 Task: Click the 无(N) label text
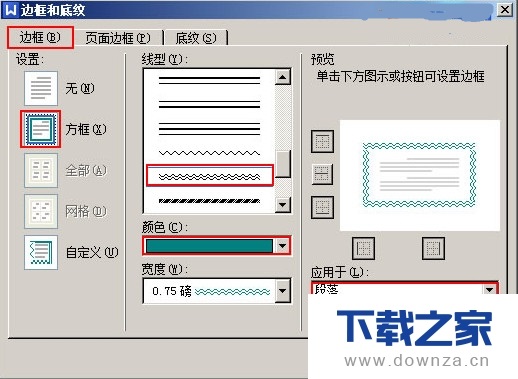(80, 88)
